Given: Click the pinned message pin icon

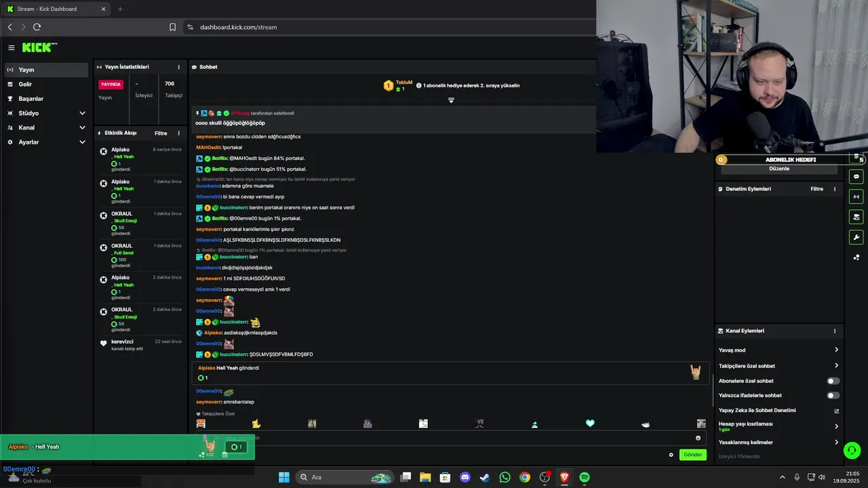Looking at the screenshot, I should pos(197,113).
